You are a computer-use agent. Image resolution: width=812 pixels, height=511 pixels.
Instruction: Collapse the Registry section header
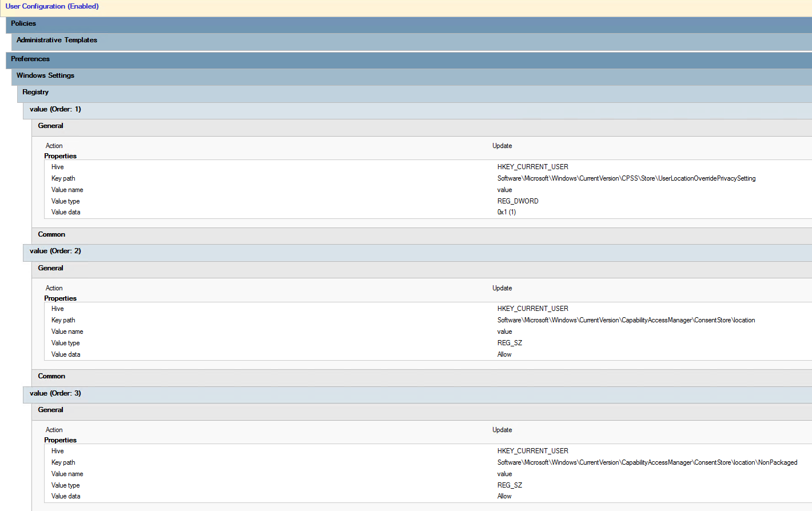[35, 92]
